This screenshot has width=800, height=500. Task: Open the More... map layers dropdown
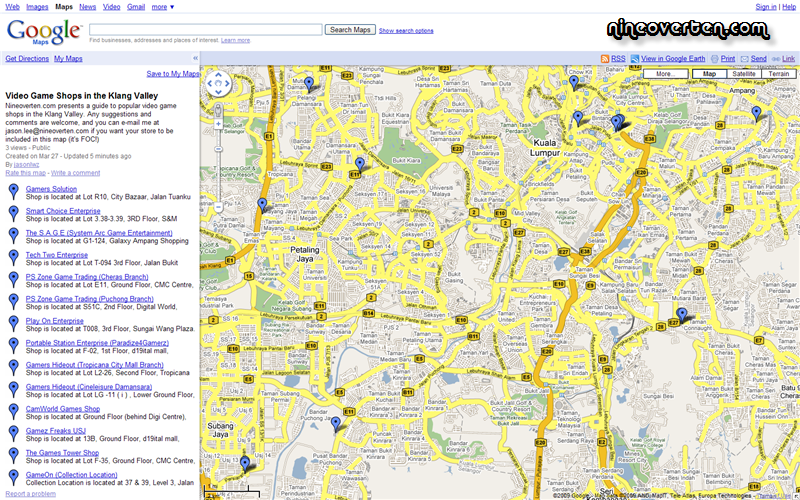(x=665, y=74)
